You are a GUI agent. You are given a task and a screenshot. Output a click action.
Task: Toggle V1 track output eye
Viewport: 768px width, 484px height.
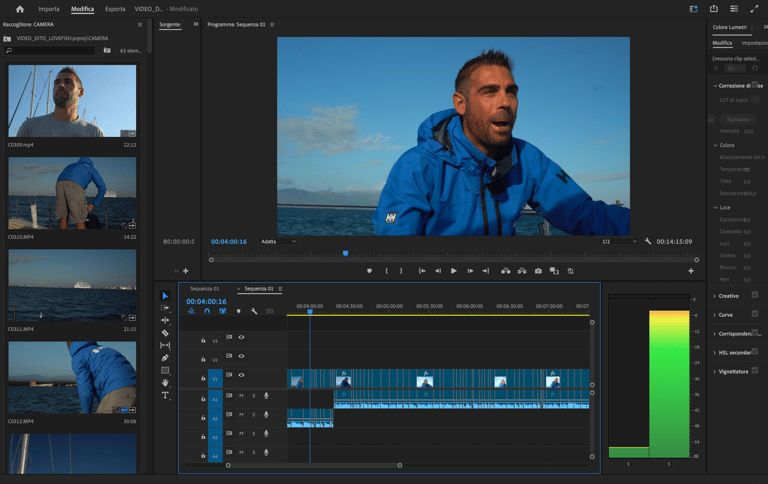coord(241,375)
